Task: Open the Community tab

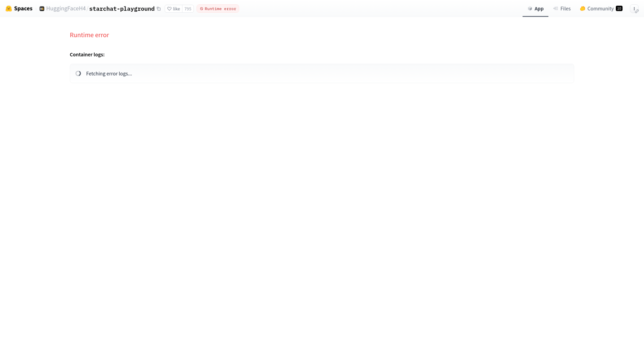Action: click(x=601, y=8)
